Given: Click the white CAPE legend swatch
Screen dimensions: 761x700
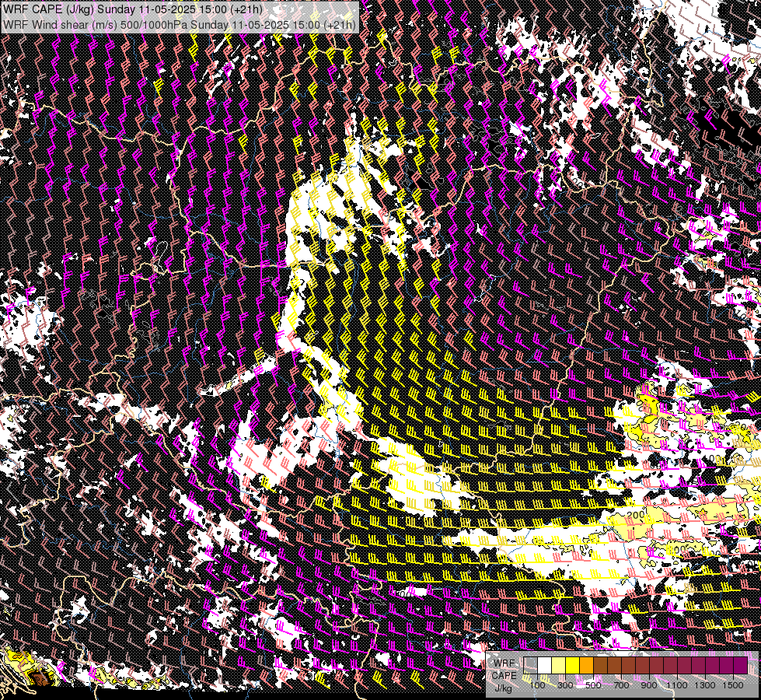Looking at the screenshot, I should click(545, 666).
